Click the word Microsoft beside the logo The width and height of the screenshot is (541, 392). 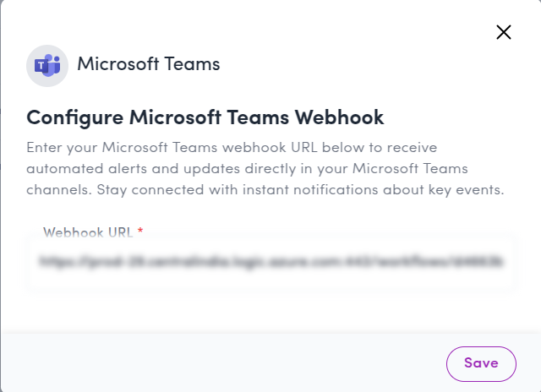(118, 64)
